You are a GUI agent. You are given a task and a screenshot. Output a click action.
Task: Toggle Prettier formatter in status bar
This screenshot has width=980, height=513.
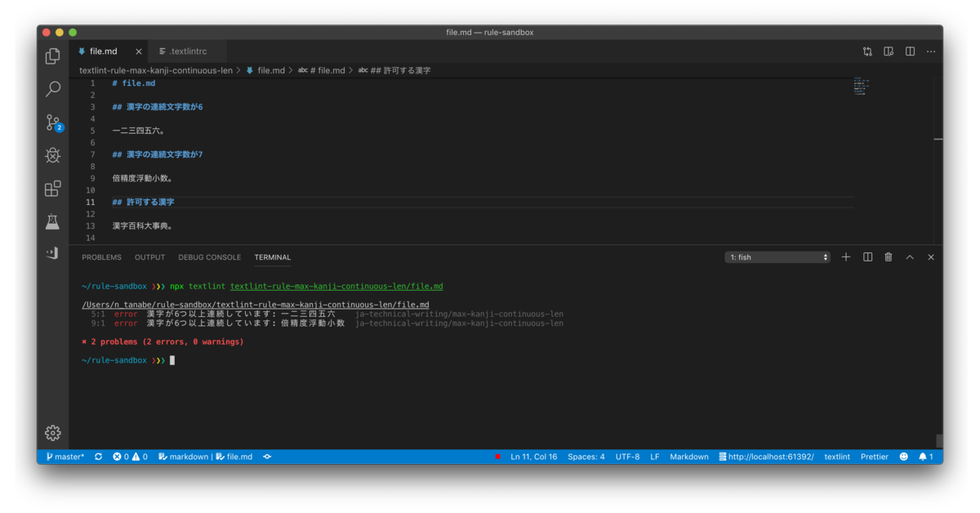[x=874, y=457]
